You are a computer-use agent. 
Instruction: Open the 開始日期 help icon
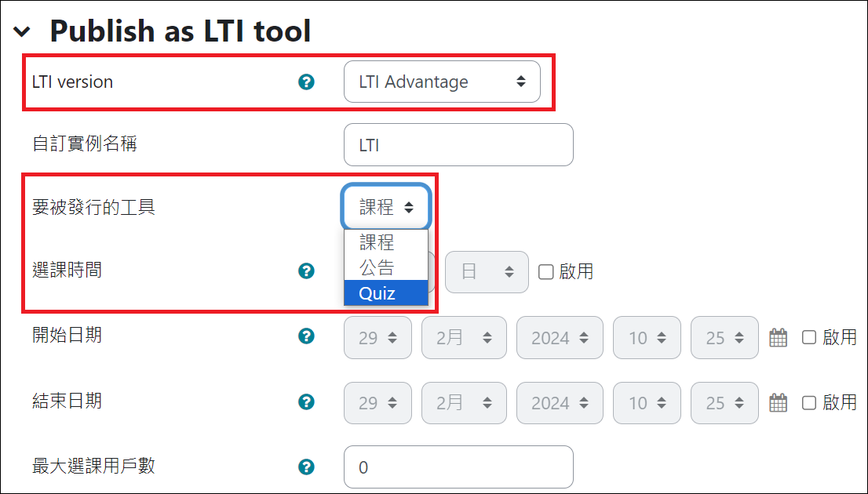tap(307, 336)
